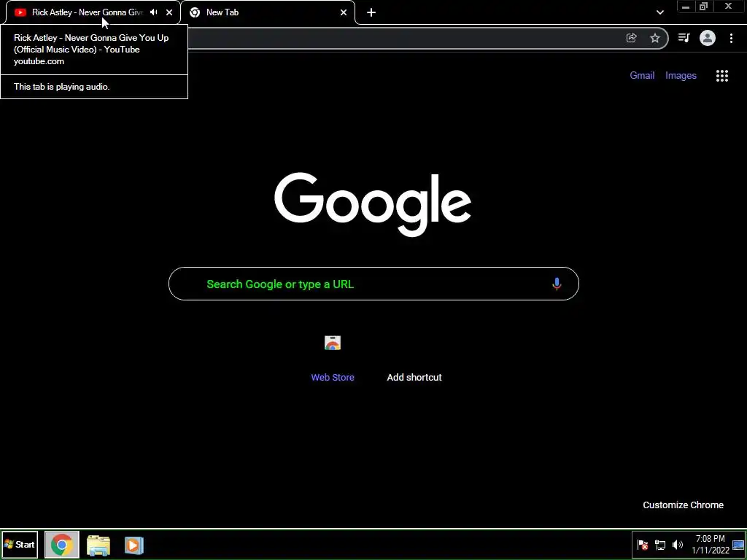Open Google apps grid
The image size is (747, 560).
click(721, 76)
